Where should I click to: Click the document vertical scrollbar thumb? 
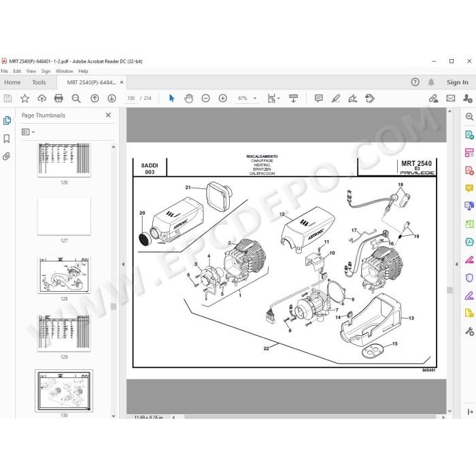450,290
